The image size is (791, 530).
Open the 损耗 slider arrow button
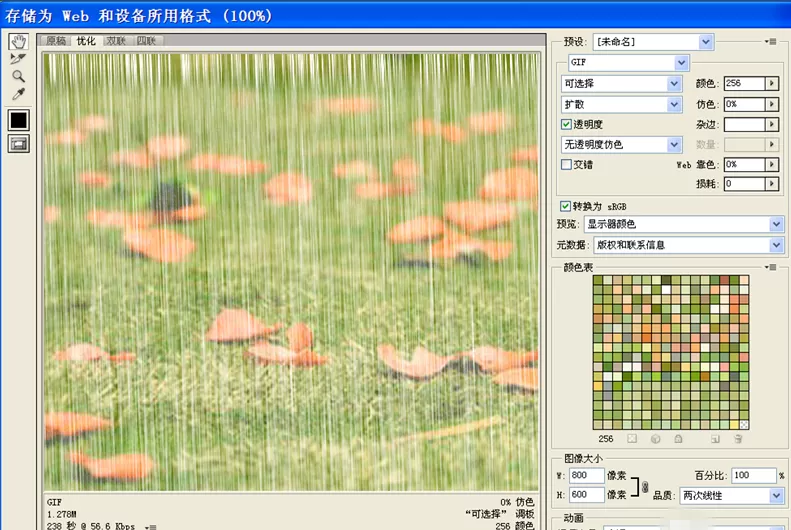point(772,184)
